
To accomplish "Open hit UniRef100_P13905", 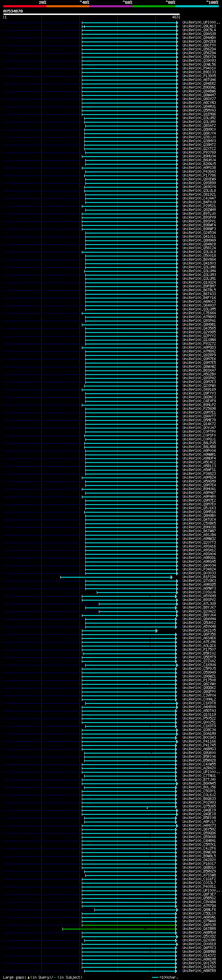I will 199,76.
